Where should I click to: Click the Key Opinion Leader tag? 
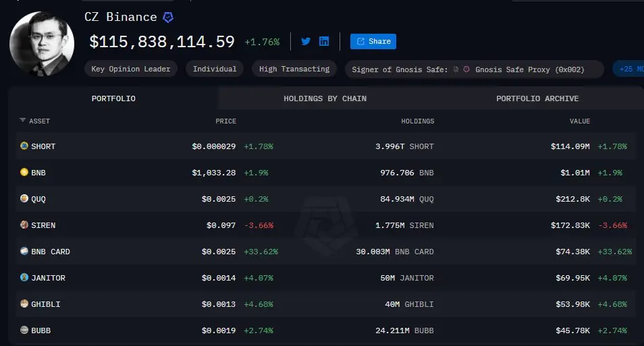click(x=130, y=69)
